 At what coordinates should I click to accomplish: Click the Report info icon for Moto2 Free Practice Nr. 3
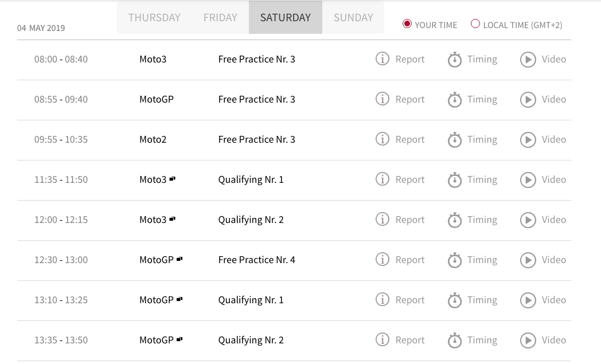[383, 139]
